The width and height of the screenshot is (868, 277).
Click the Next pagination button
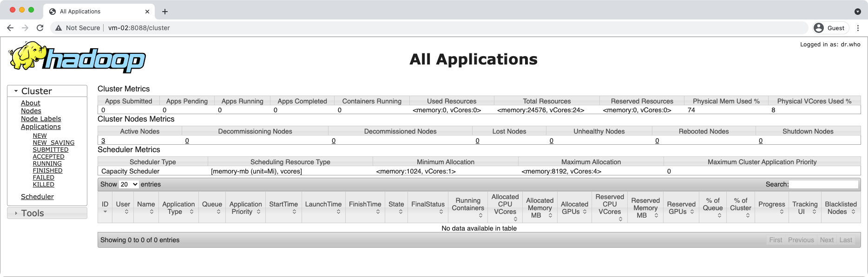click(x=826, y=240)
